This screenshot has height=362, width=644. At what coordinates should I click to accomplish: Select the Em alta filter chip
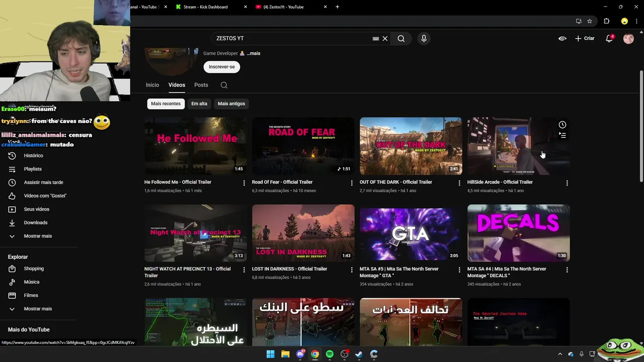[x=199, y=104]
